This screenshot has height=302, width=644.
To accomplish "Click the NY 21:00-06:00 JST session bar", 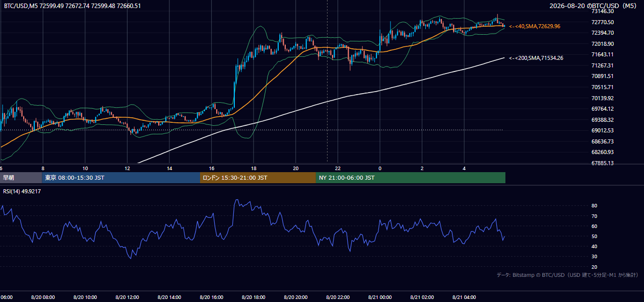I will pyautogui.click(x=411, y=178).
